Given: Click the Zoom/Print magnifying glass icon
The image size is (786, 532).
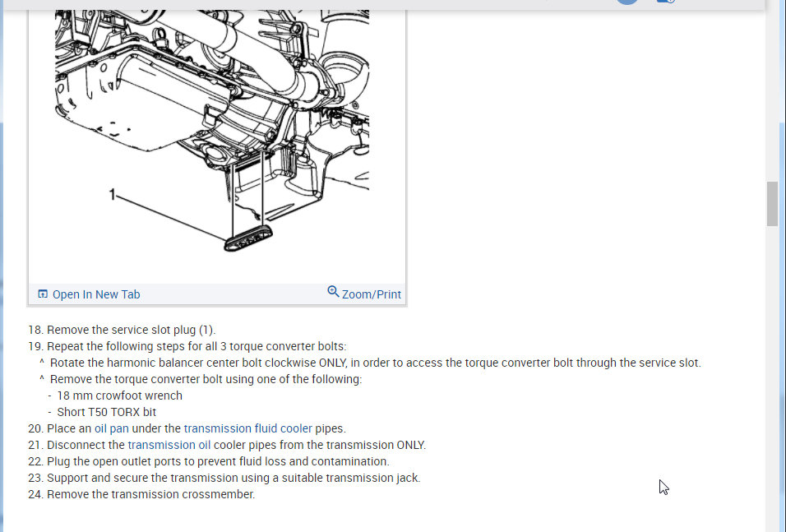Looking at the screenshot, I should tap(333, 291).
